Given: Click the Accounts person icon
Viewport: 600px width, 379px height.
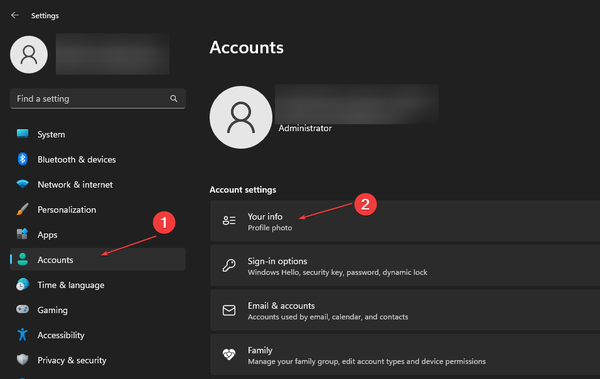Looking at the screenshot, I should (x=23, y=259).
